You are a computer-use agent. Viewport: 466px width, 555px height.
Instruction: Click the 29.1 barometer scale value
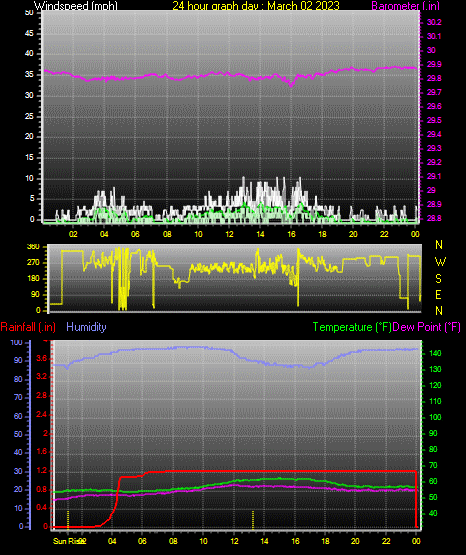[434, 176]
